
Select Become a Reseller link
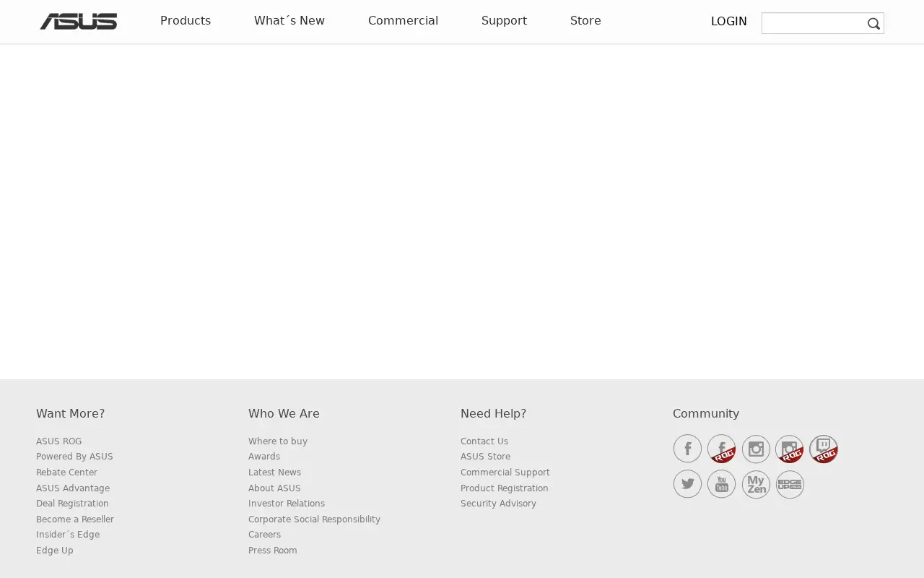pos(75,519)
